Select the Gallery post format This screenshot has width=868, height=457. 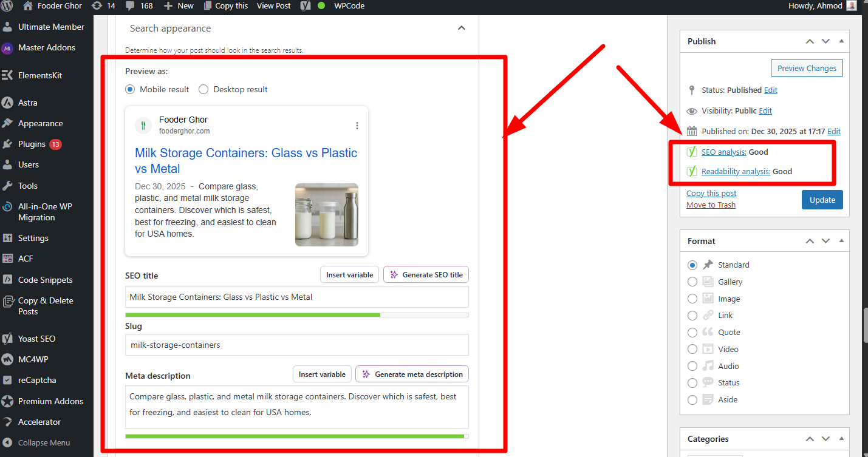[692, 282]
